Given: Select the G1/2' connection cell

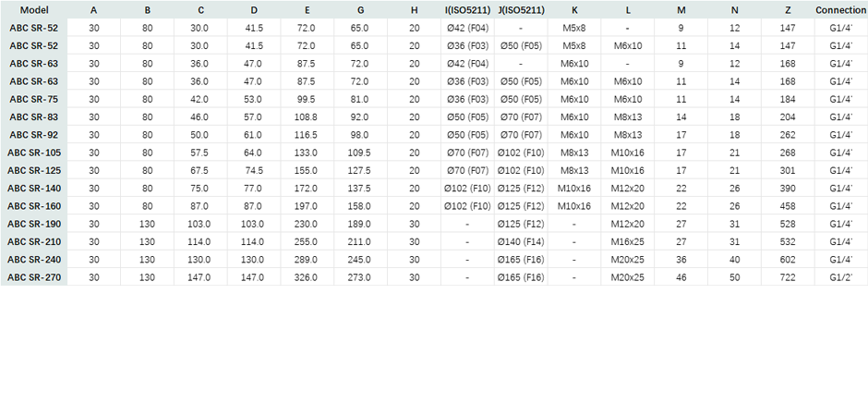Looking at the screenshot, I should coord(839,276).
